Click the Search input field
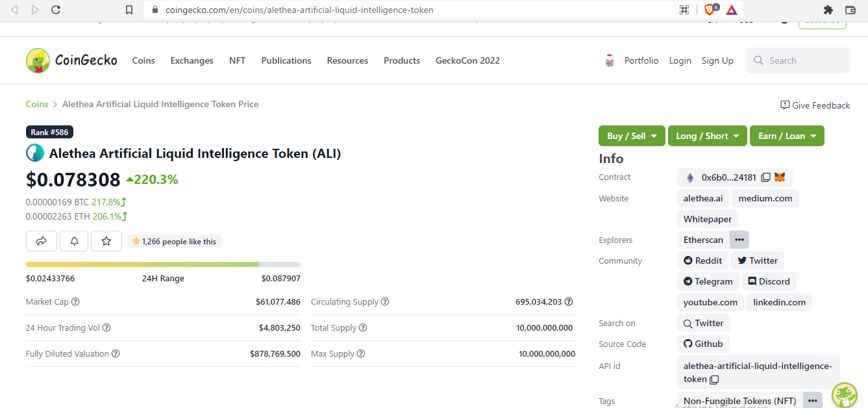 799,60
